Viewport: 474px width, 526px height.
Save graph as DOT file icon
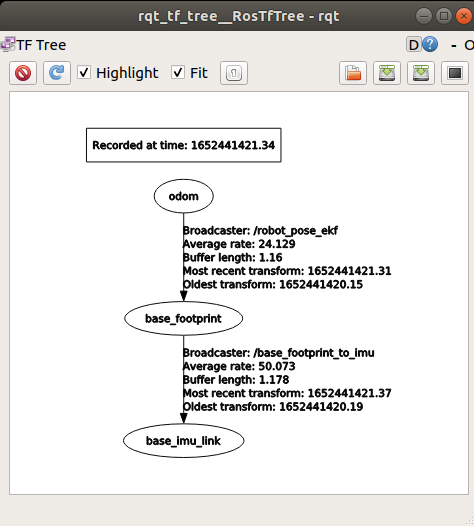[x=387, y=73]
